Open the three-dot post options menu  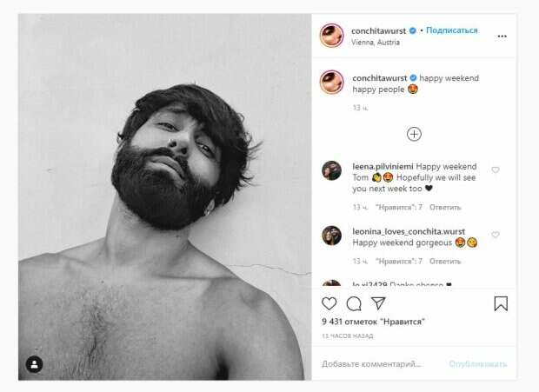501,36
